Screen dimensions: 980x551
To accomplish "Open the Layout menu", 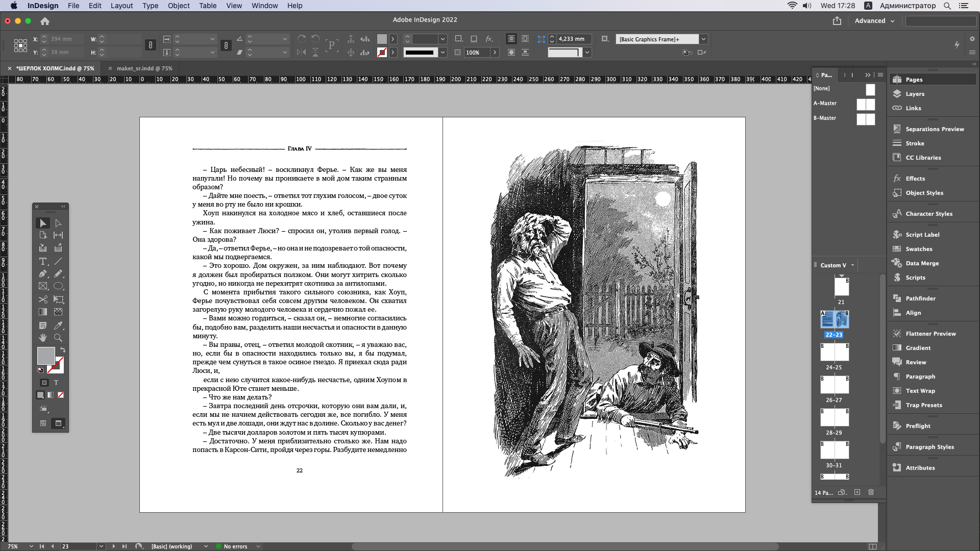I will [121, 6].
